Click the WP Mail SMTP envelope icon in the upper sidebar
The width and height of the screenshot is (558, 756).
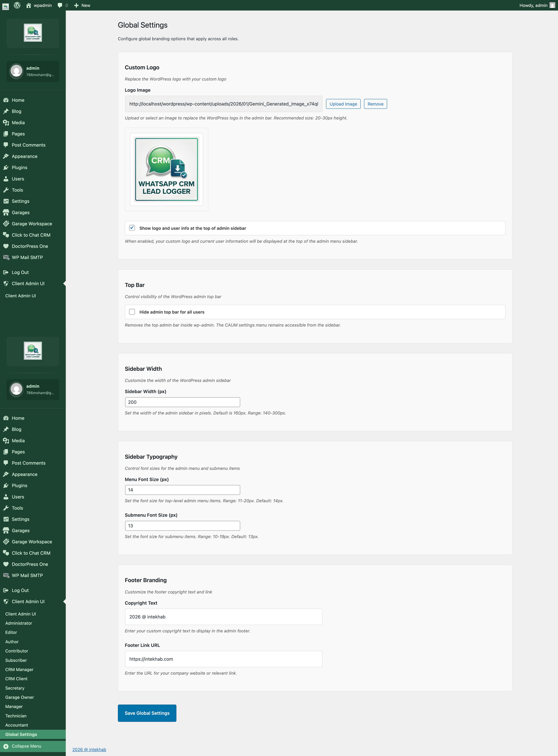6,257
